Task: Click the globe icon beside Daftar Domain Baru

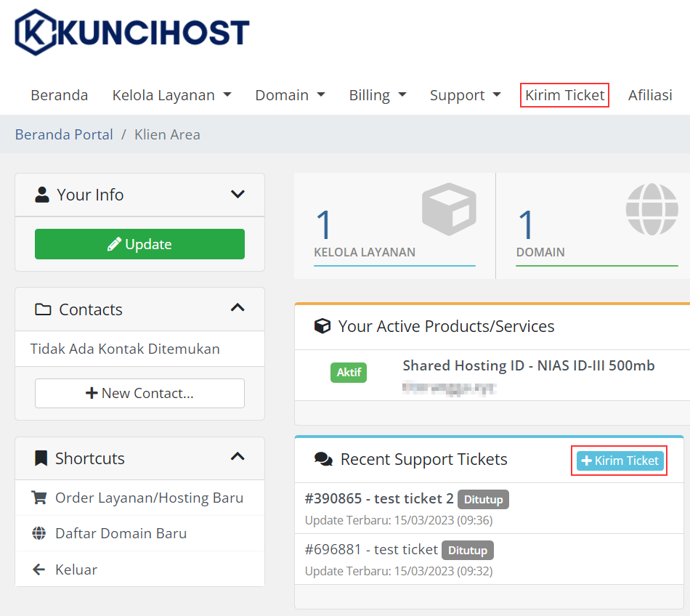Action: [39, 533]
